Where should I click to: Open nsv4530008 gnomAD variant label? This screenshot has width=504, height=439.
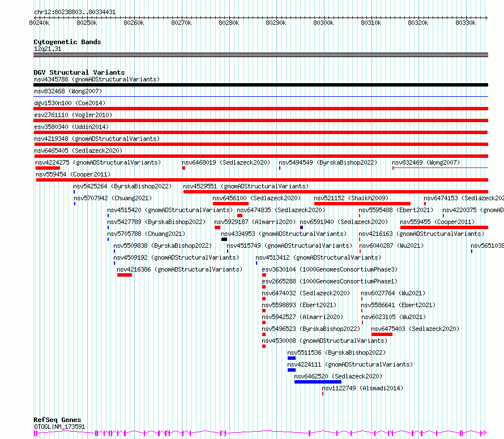click(324, 341)
